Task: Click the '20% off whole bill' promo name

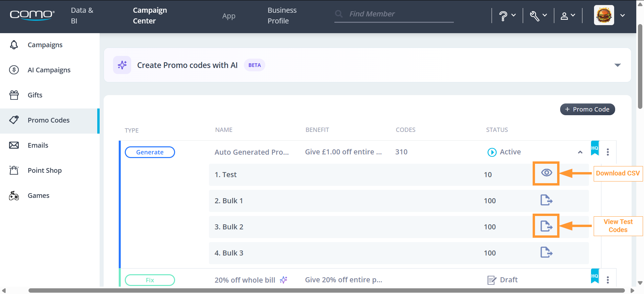Action: click(x=245, y=280)
